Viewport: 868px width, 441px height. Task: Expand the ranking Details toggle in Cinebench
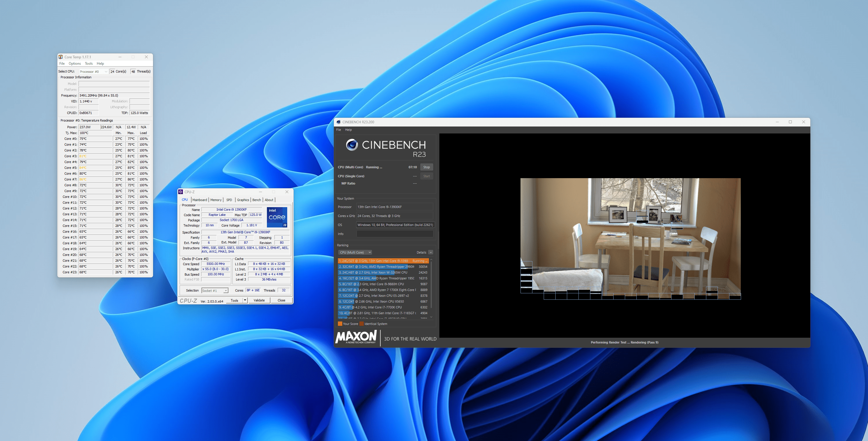[431, 252]
